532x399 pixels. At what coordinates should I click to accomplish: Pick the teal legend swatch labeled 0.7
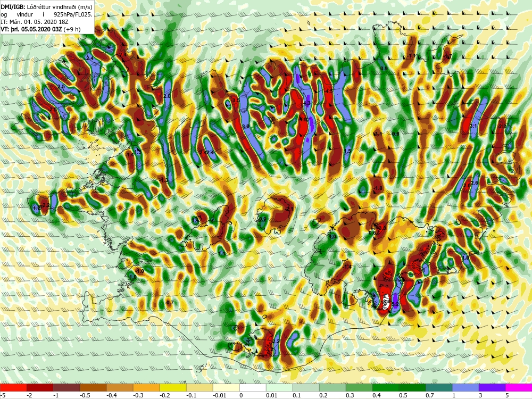pyautogui.click(x=439, y=387)
